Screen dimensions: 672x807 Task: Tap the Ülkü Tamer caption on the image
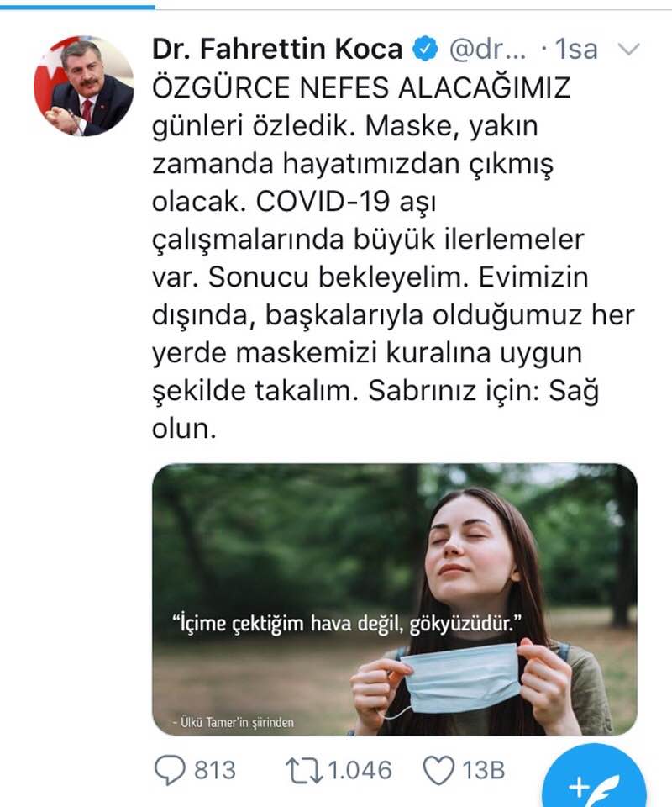tap(234, 722)
